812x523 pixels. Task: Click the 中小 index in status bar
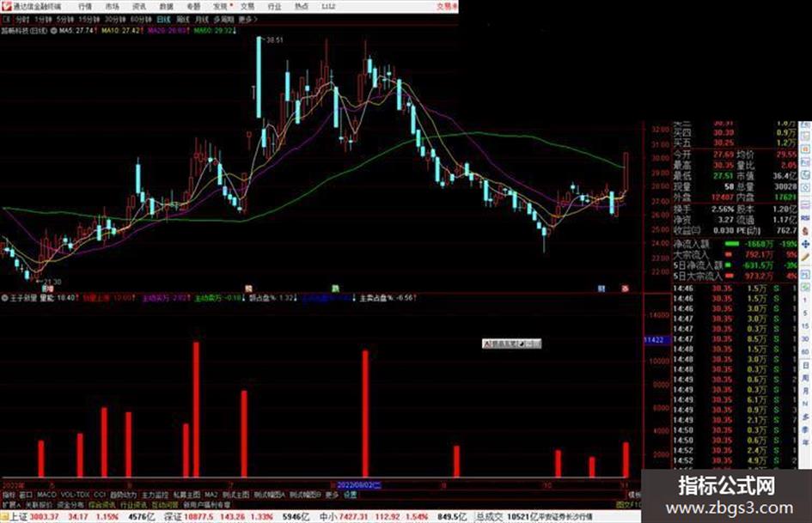[329, 517]
